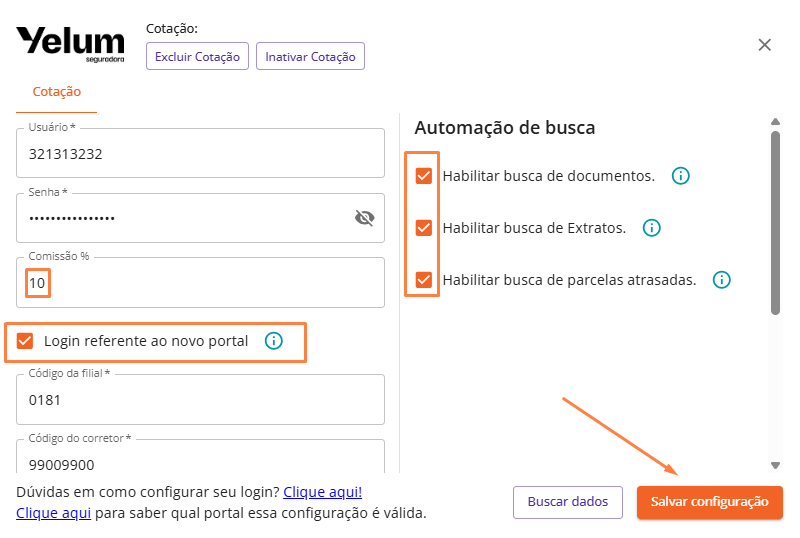
Task: Click info icon beside parcelas atrasadas
Action: pyautogui.click(x=722, y=280)
